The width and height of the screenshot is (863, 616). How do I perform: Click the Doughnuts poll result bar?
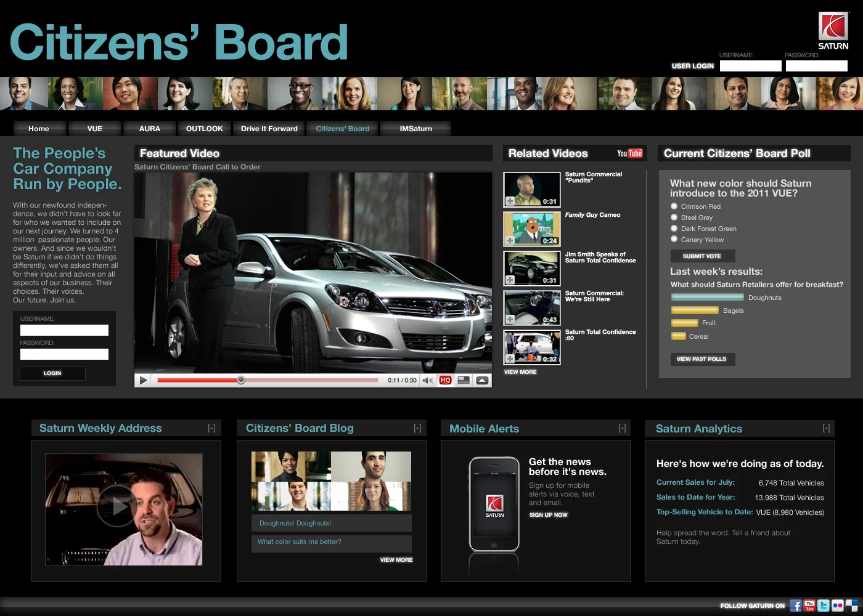pyautogui.click(x=707, y=298)
